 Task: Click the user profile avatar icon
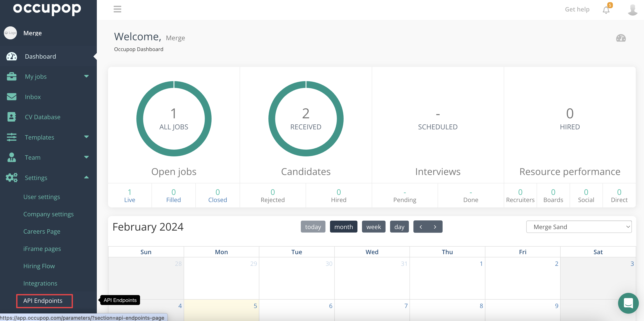point(632,10)
